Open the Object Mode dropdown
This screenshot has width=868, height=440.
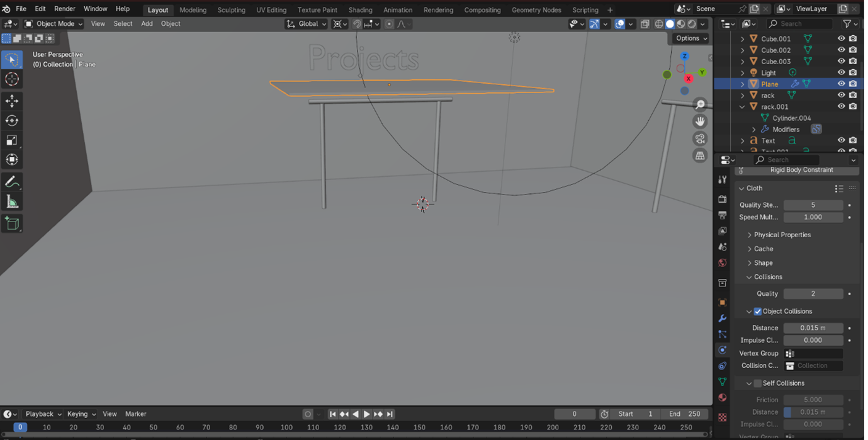(x=54, y=24)
